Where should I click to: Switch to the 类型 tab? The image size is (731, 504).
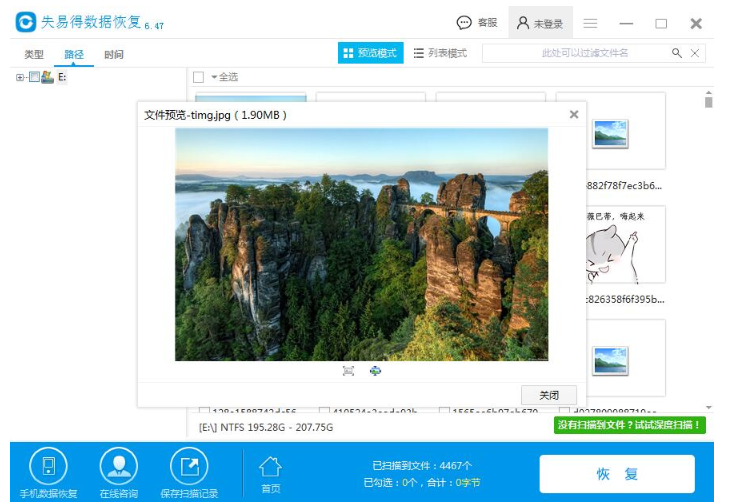point(34,55)
